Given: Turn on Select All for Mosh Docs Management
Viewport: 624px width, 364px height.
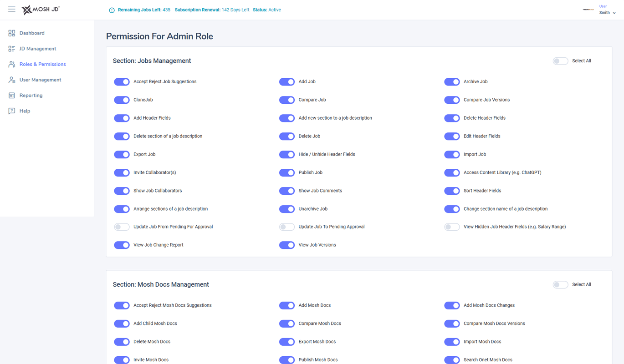Looking at the screenshot, I should pos(560,284).
